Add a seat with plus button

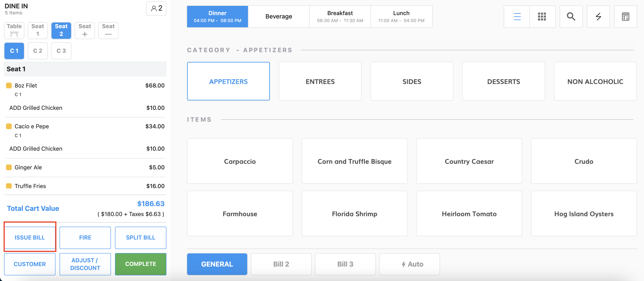85,30
